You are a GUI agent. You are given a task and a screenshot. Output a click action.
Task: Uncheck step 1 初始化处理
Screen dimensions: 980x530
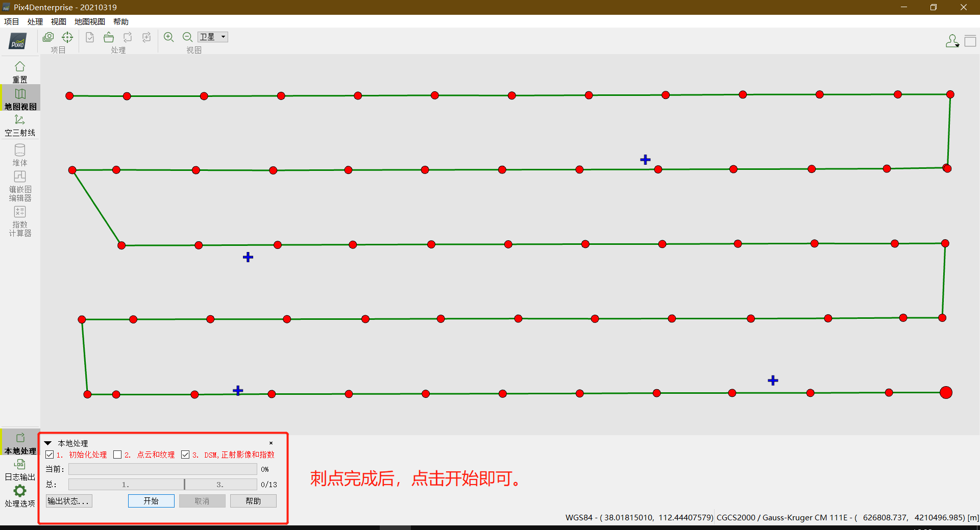(x=50, y=454)
